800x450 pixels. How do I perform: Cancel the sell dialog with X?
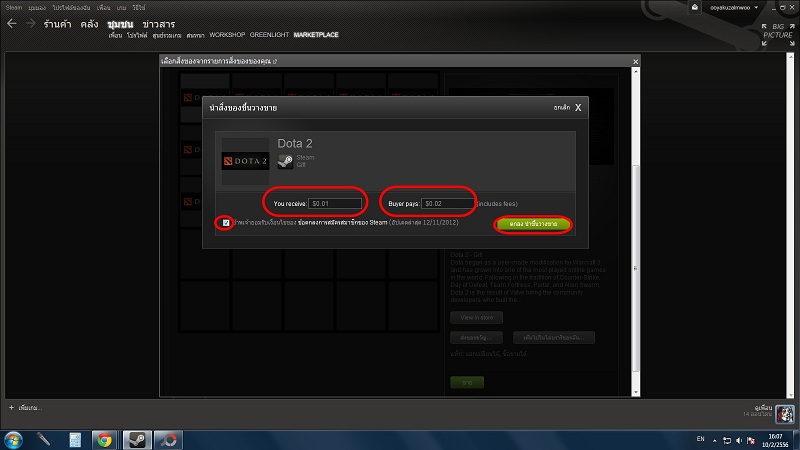click(x=578, y=108)
